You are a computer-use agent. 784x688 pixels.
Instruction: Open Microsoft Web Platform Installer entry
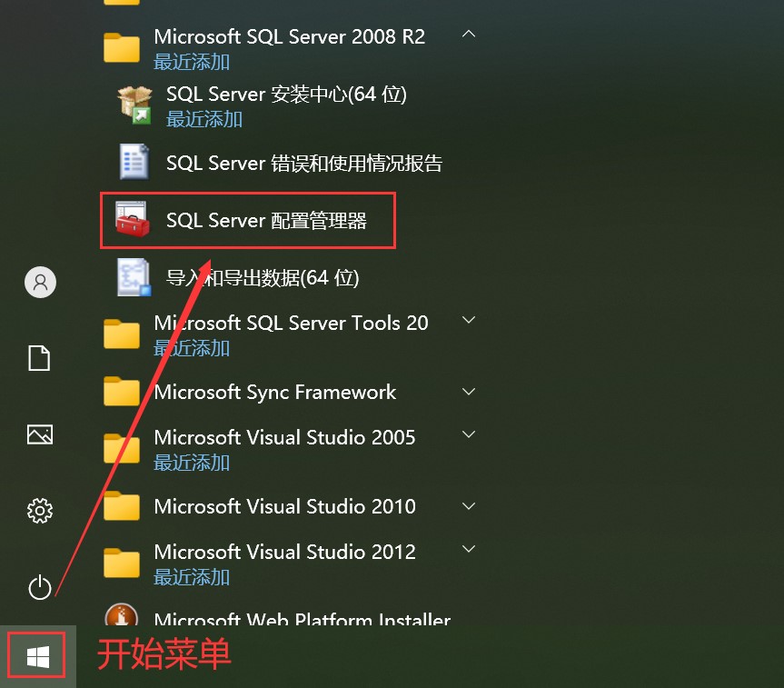click(302, 622)
